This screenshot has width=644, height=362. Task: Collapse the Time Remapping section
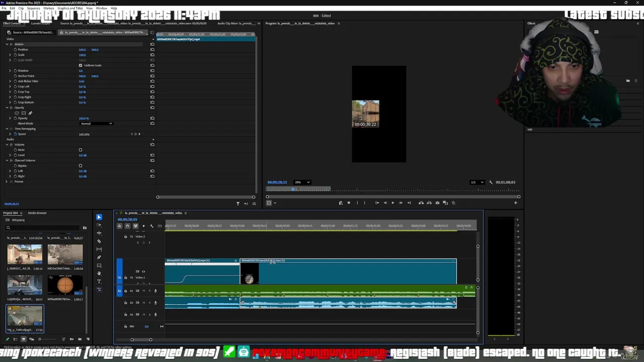tap(7, 129)
